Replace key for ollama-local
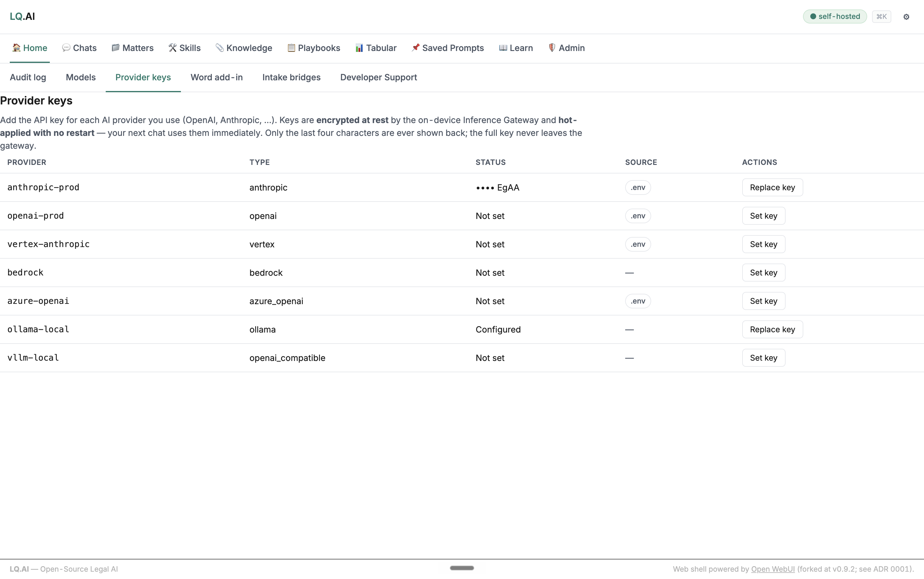Image resolution: width=924 pixels, height=579 pixels. click(x=772, y=329)
